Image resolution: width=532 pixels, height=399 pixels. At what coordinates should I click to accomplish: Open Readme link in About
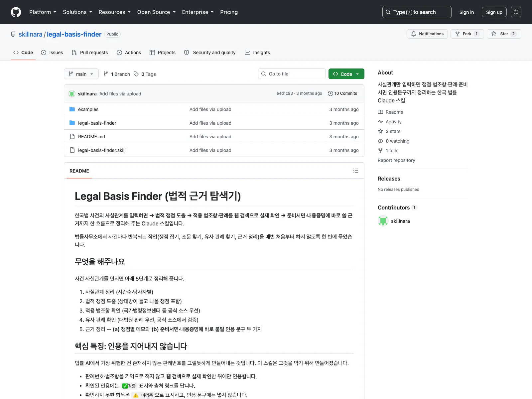click(x=390, y=112)
